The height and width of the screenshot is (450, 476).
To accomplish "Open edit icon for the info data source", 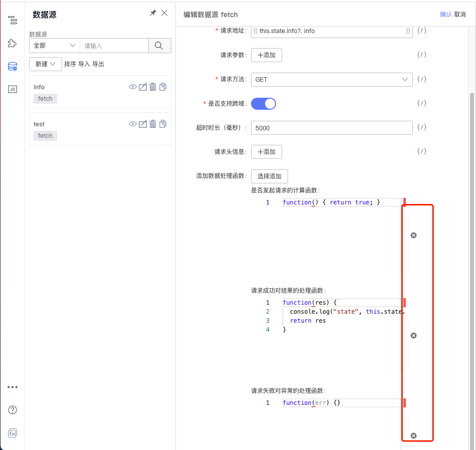I will 143,87.
